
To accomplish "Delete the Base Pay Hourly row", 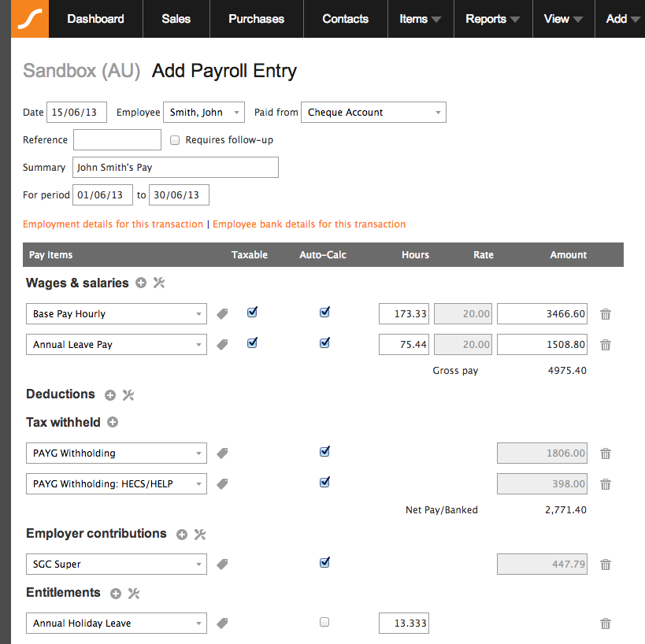I will click(x=606, y=314).
